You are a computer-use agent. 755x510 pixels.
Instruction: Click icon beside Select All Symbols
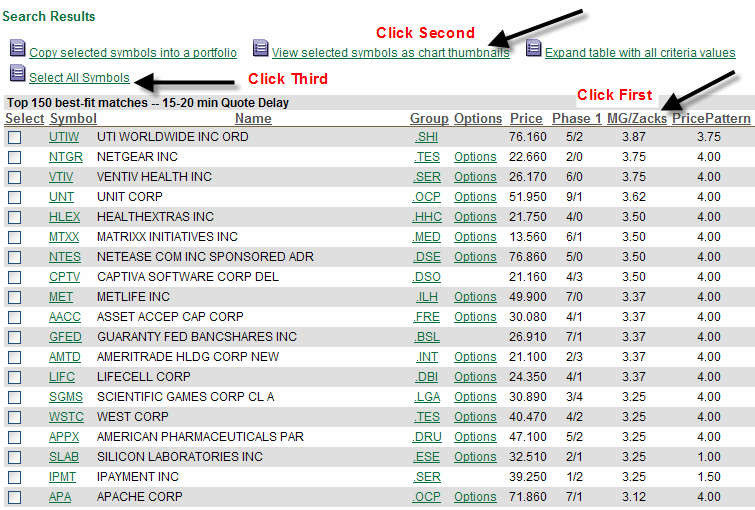(x=17, y=73)
